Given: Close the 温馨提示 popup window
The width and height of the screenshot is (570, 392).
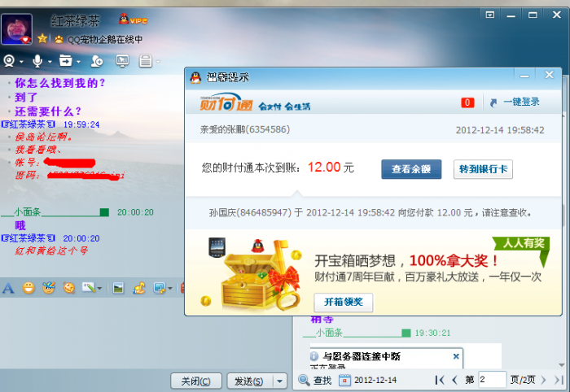Looking at the screenshot, I should pyautogui.click(x=550, y=75).
